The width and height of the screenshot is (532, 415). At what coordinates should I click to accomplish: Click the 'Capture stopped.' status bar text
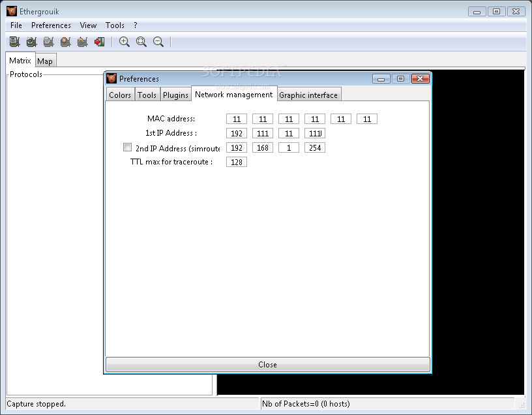[37, 404]
